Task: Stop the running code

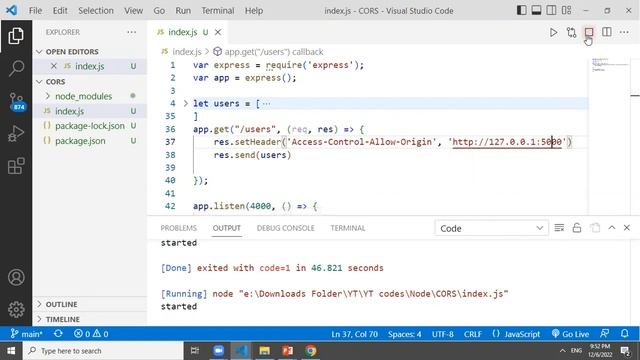Action: pos(589,32)
